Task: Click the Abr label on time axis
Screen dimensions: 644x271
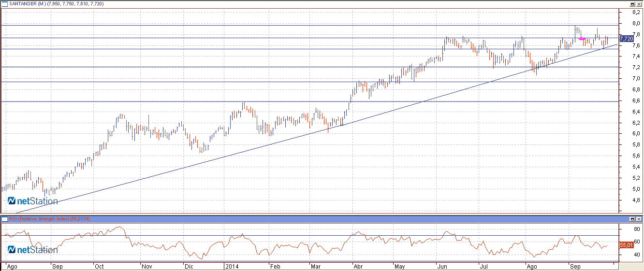Action: tap(359, 266)
